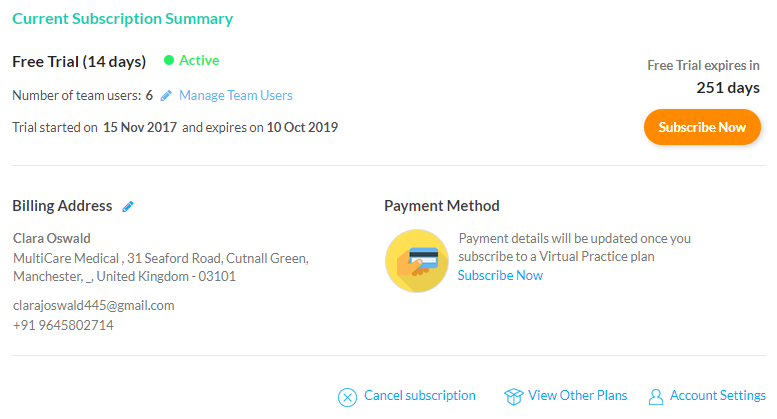Edit billing address via pencil icon

[128, 207]
